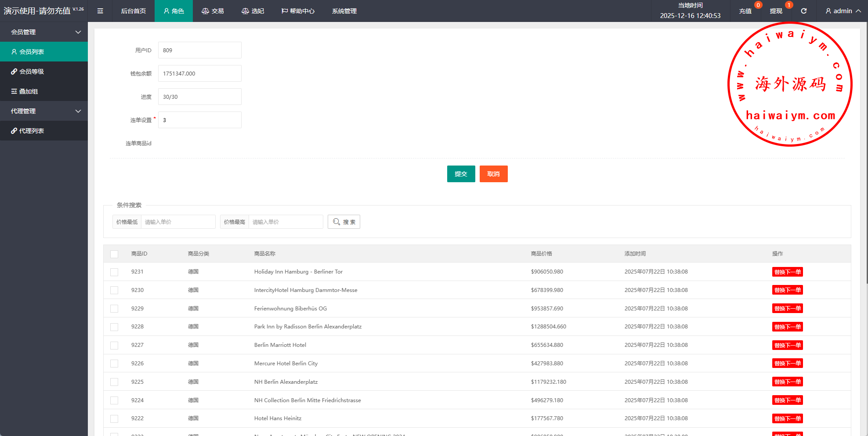868x436 pixels.
Task: Open the 系统管理 top menu
Action: click(344, 11)
